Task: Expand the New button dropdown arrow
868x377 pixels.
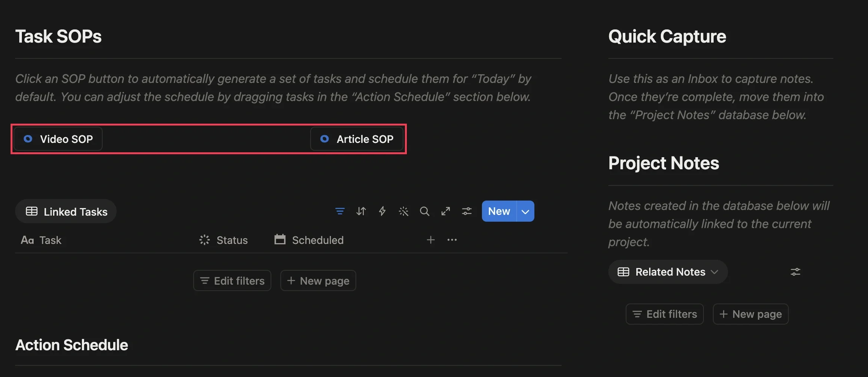Action: coord(525,211)
